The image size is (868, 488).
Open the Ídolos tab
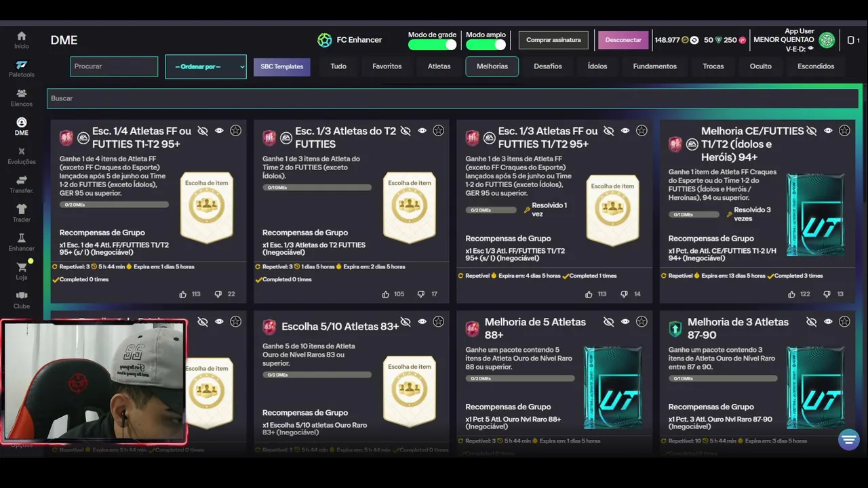point(597,66)
